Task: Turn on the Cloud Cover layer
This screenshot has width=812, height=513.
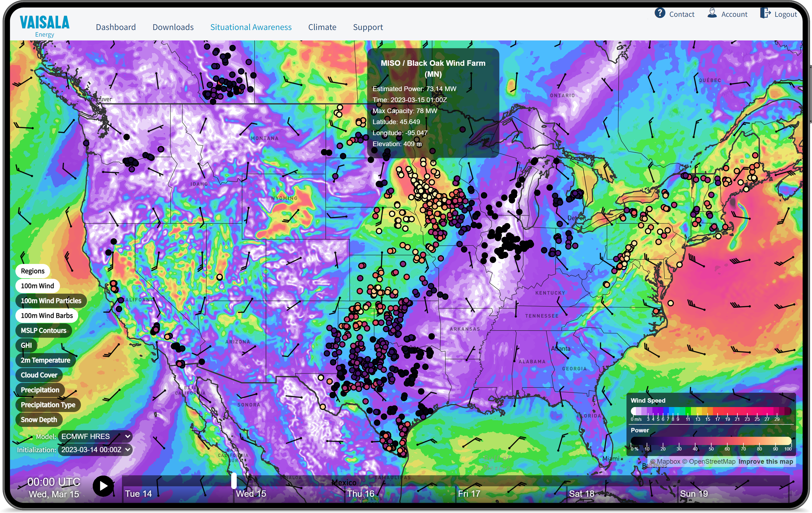Action: 39,375
